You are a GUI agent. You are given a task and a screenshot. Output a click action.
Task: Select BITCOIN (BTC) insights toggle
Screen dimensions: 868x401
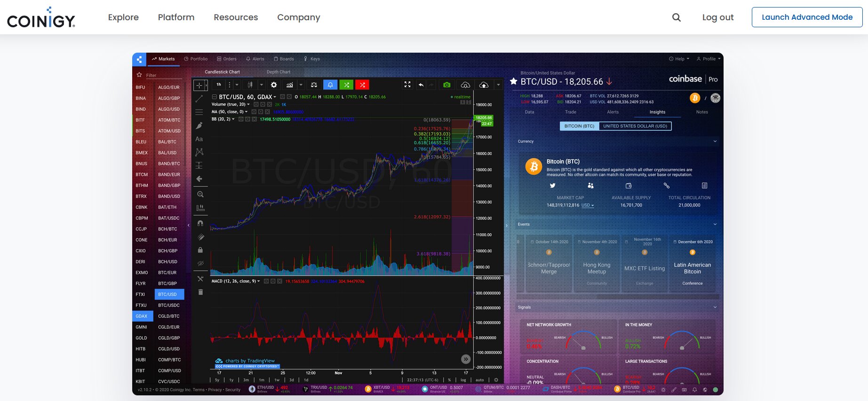pos(579,126)
